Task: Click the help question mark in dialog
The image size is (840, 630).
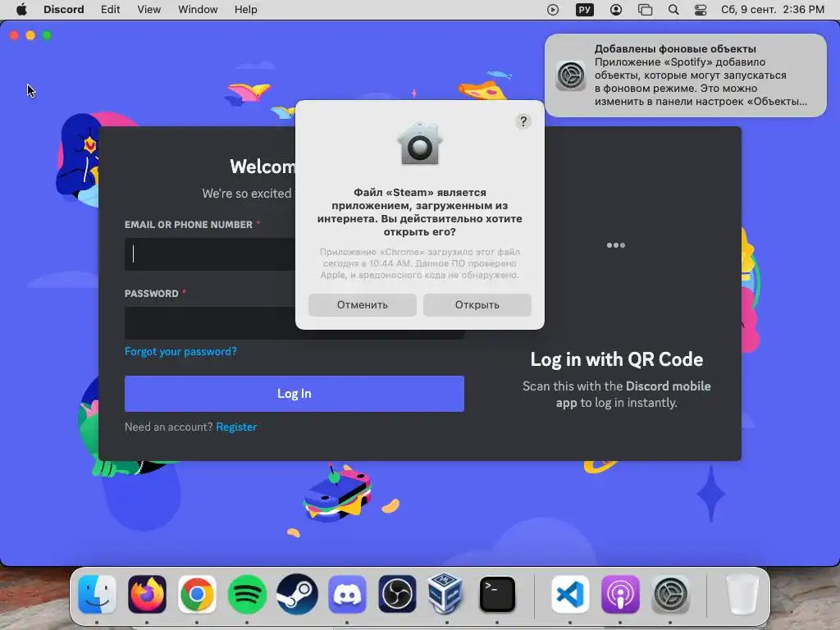Action: 523,121
